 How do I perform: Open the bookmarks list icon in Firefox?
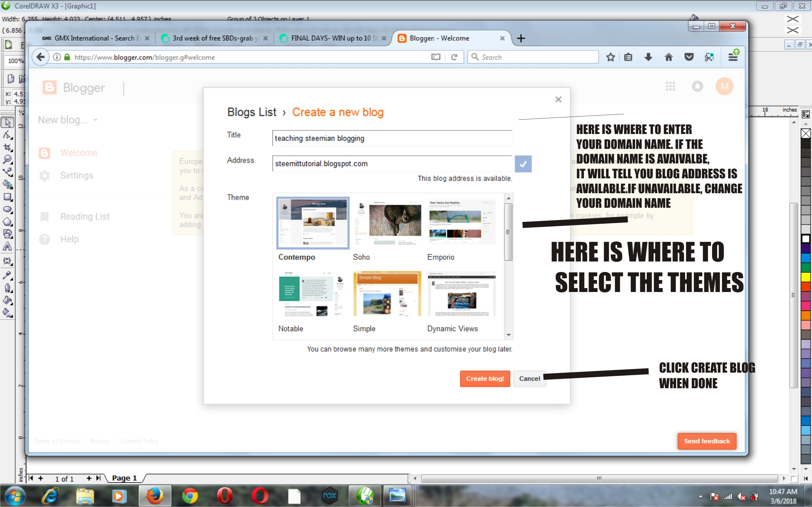(628, 57)
